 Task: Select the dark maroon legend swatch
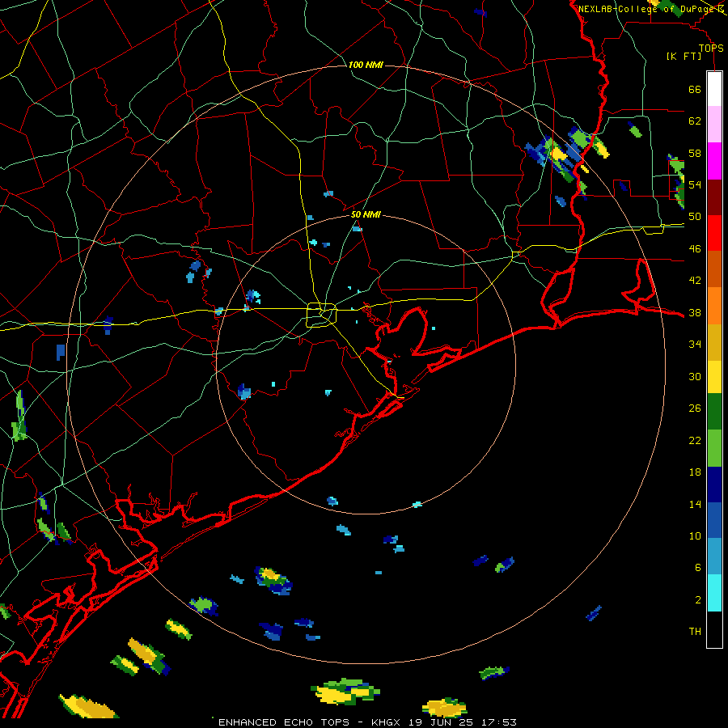714,197
